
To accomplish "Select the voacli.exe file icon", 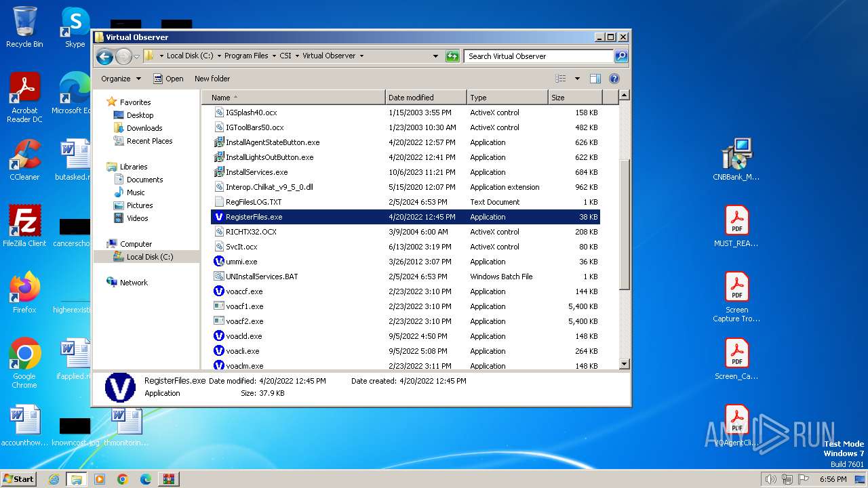I will click(x=219, y=351).
